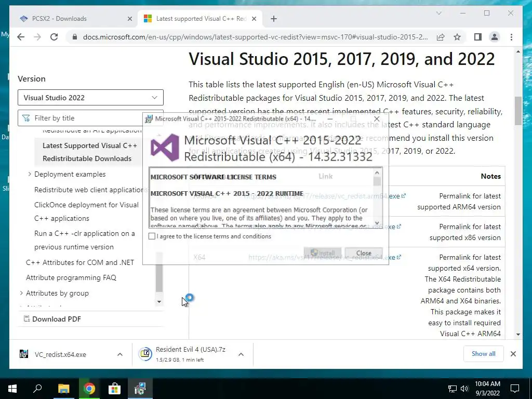Viewport: 532px width, 399px height.
Task: Click Chrome icon in taskbar
Action: click(x=89, y=389)
